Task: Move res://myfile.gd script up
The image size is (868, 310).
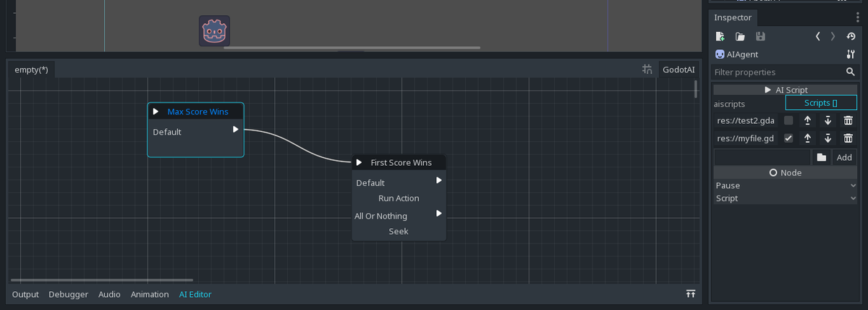Action: (807, 138)
